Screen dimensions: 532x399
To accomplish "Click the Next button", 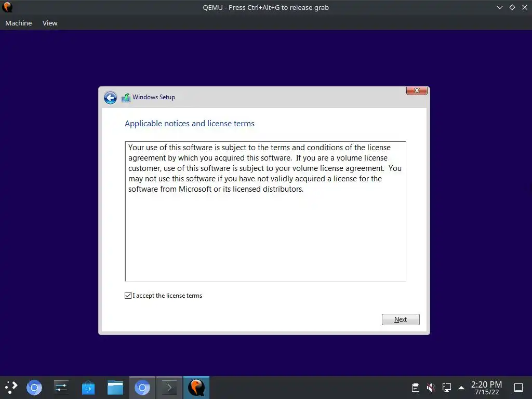I will pos(401,320).
